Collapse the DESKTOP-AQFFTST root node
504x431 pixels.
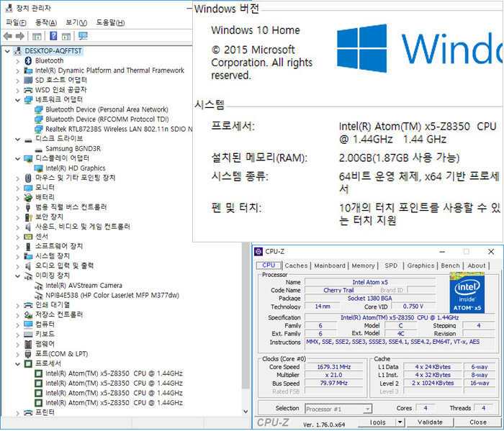click(7, 51)
